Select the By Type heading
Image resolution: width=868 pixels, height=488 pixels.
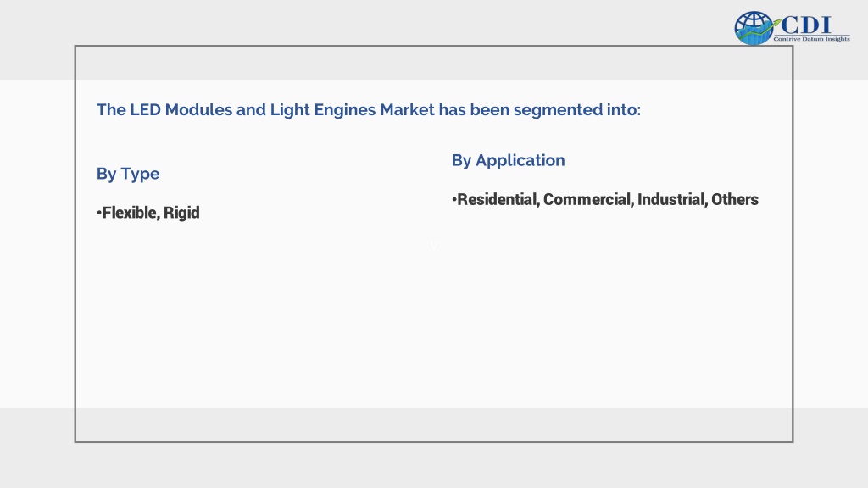[128, 175]
